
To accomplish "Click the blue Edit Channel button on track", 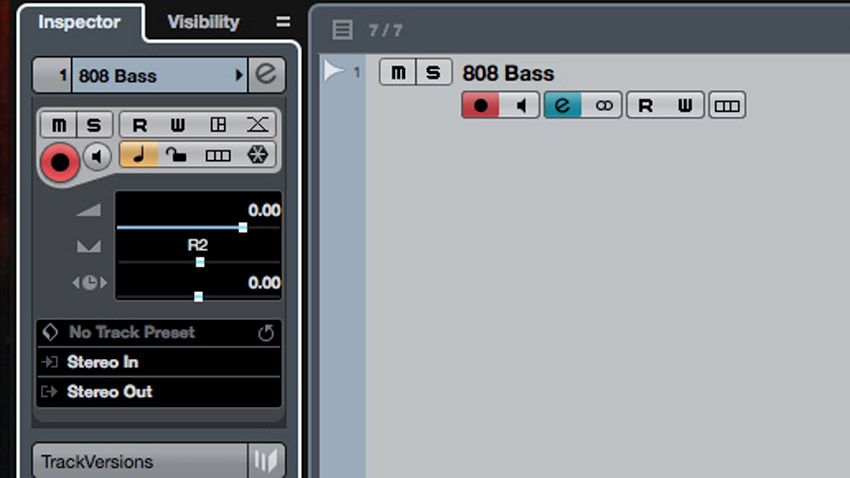I will 563,105.
